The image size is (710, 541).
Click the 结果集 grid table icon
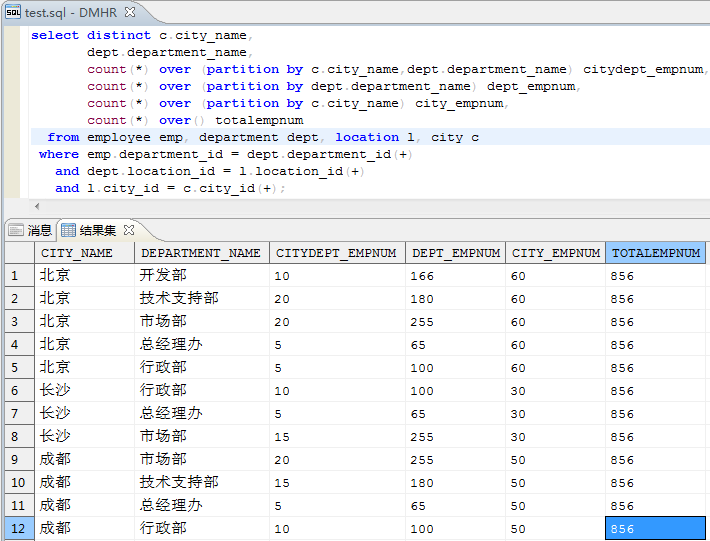point(69,230)
